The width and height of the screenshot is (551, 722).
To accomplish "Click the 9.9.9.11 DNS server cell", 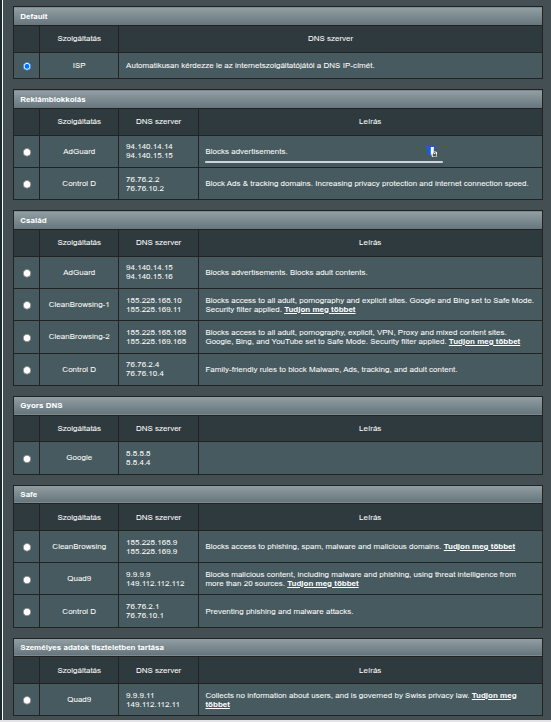I will click(x=158, y=700).
